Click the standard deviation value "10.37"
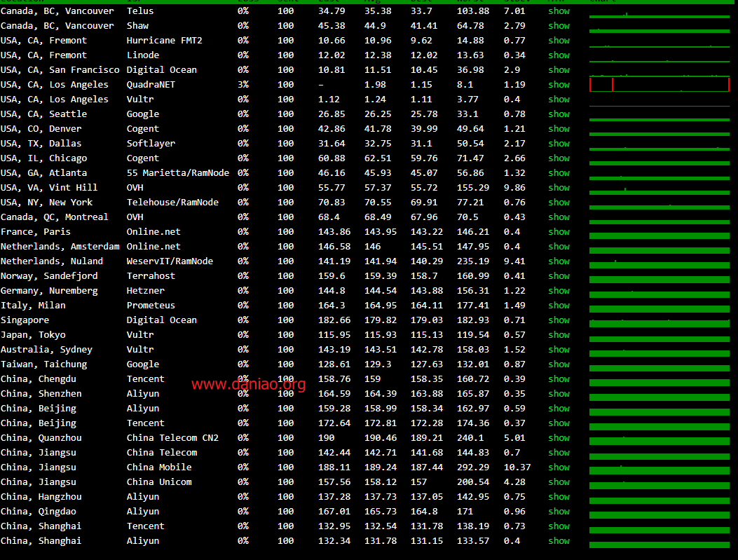Image resolution: width=738 pixels, height=560 pixels. click(x=517, y=467)
